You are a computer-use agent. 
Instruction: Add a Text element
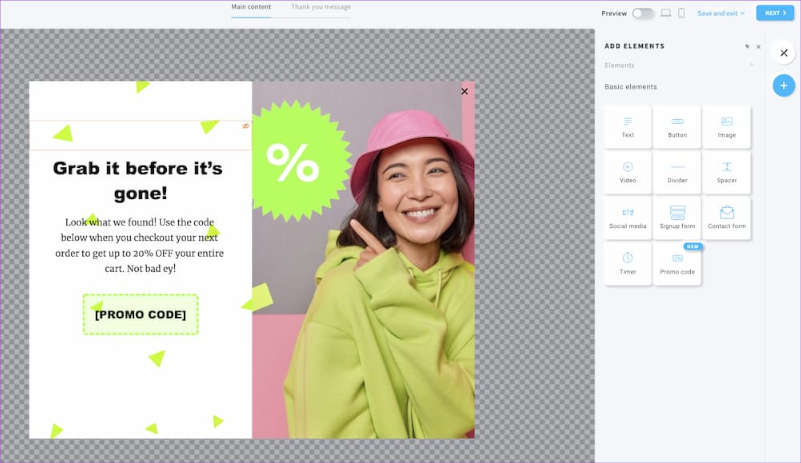tap(627, 127)
